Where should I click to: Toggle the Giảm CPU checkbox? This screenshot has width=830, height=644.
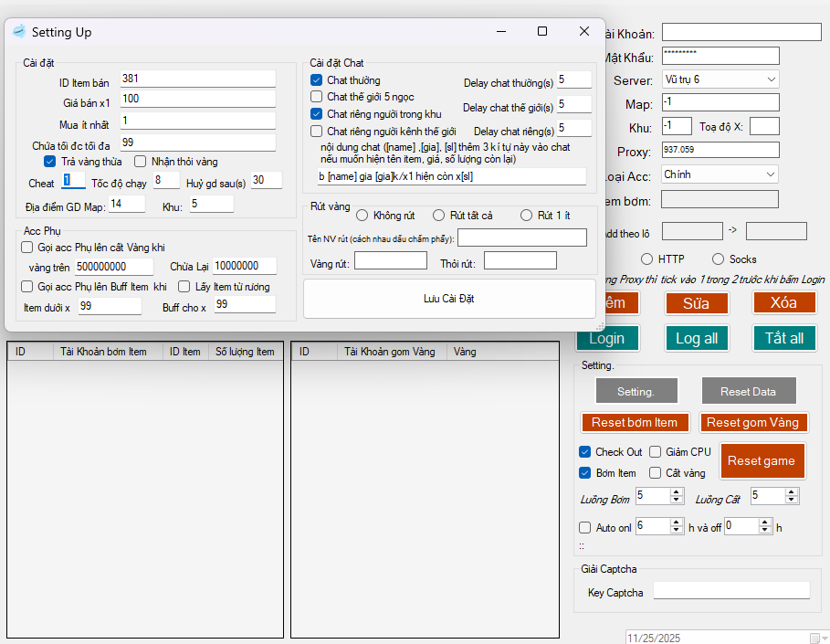click(655, 452)
